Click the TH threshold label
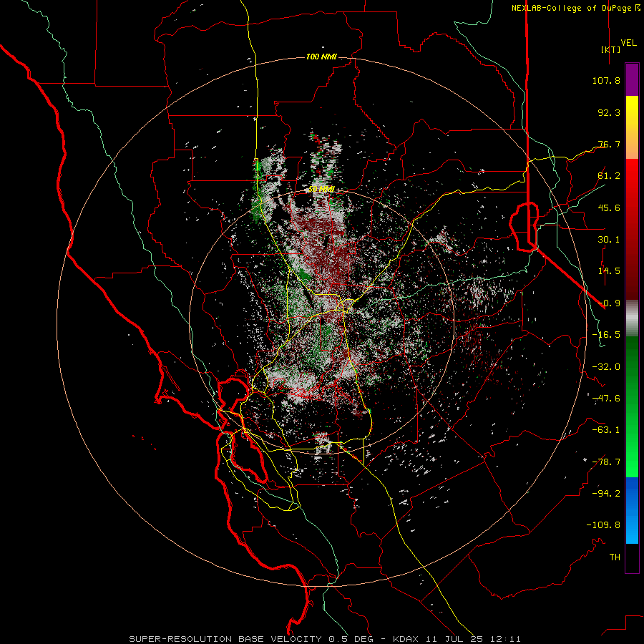This screenshot has height=644, width=644. click(615, 557)
